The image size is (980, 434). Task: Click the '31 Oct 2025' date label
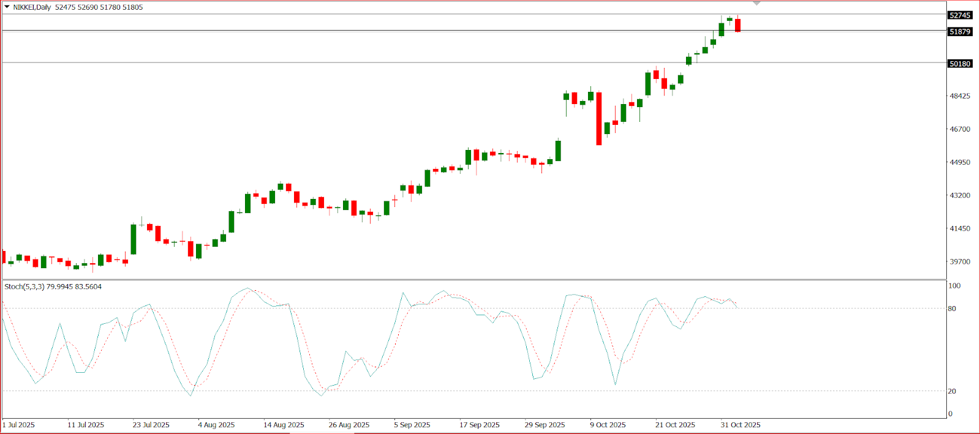(741, 425)
